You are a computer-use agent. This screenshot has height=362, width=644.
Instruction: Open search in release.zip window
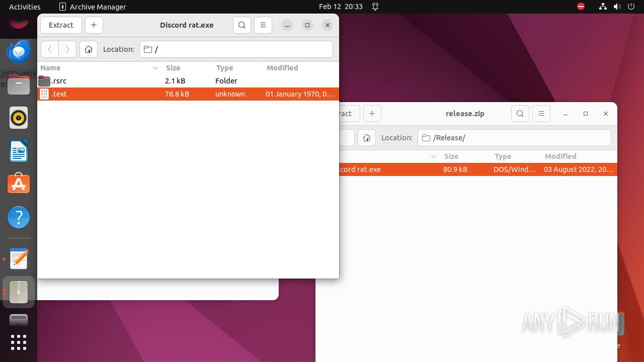[520, 114]
